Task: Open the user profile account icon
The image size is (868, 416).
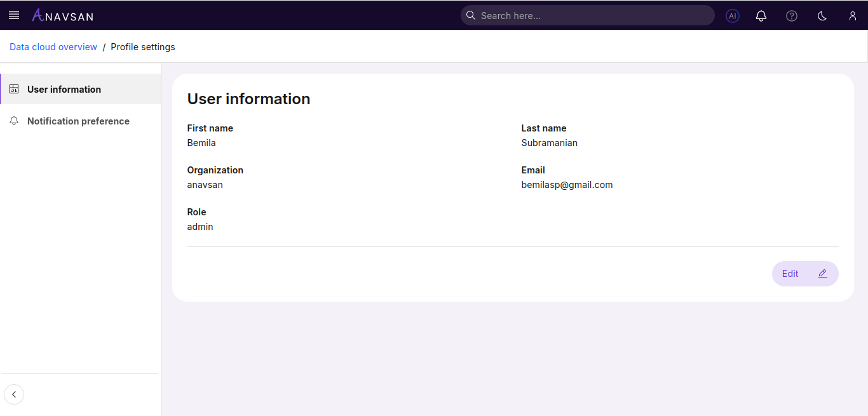Action: click(x=852, y=15)
